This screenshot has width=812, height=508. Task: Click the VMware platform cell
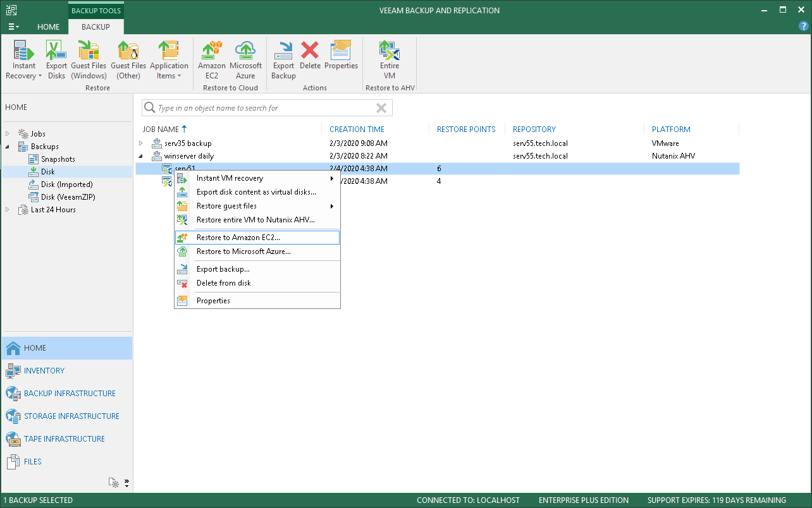(x=665, y=143)
